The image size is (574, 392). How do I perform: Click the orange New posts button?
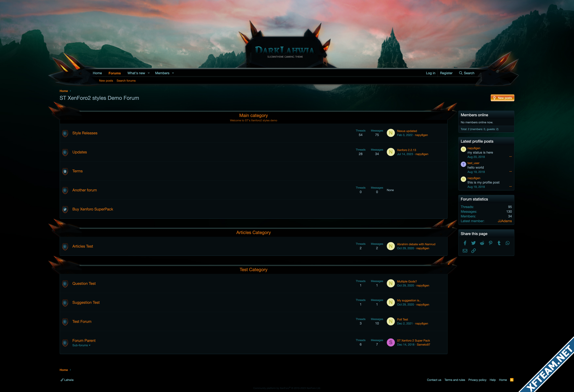(x=502, y=98)
